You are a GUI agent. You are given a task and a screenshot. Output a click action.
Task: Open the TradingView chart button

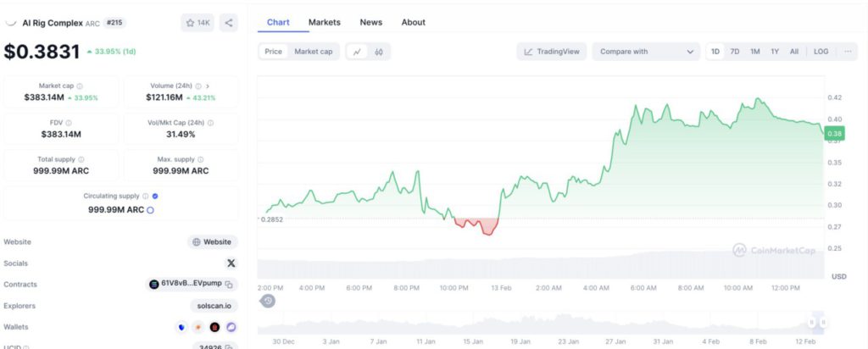pos(552,52)
